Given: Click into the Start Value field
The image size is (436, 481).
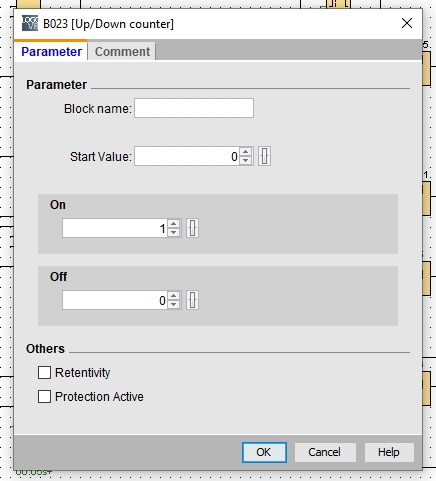Looking at the screenshot, I should click(x=187, y=156).
